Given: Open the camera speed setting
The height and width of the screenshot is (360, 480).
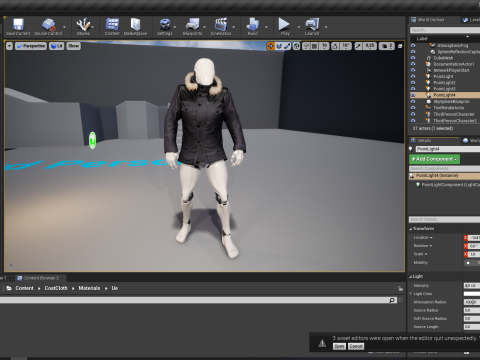Looking at the screenshot, I should click(386, 46).
